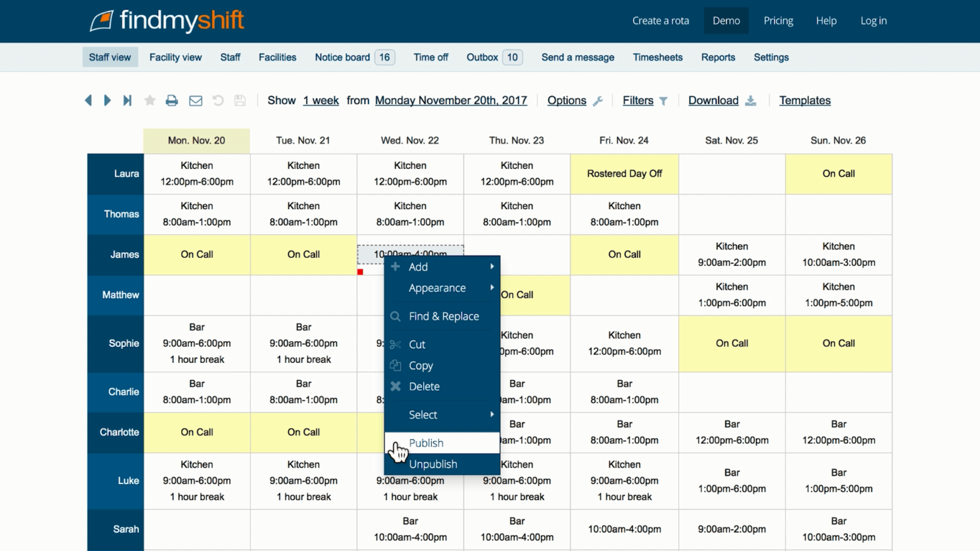This screenshot has width=980, height=551.
Task: Choose Publish from the context menu
Action: pyautogui.click(x=426, y=443)
